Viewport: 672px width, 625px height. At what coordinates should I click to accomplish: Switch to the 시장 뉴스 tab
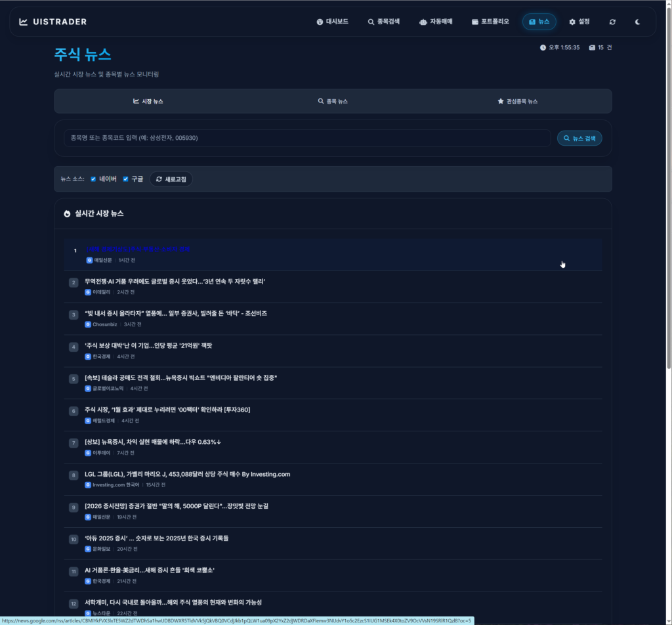[x=148, y=101]
